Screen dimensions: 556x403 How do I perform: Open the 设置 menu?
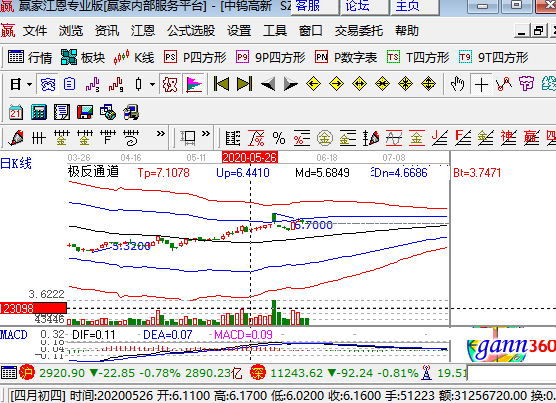(239, 31)
